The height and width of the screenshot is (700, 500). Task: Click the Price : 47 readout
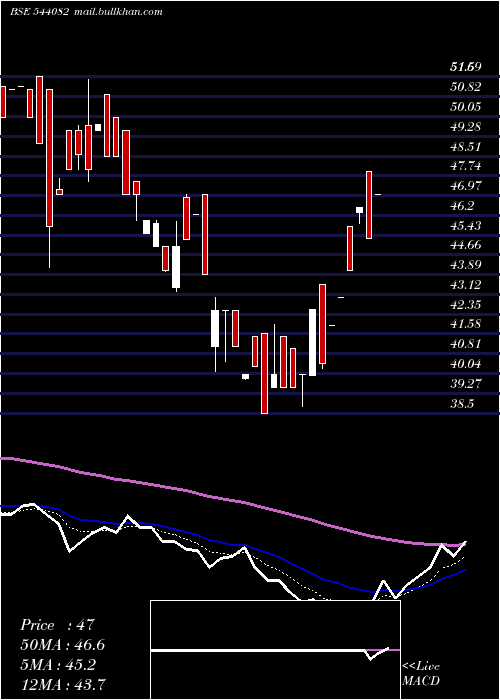tap(57, 625)
